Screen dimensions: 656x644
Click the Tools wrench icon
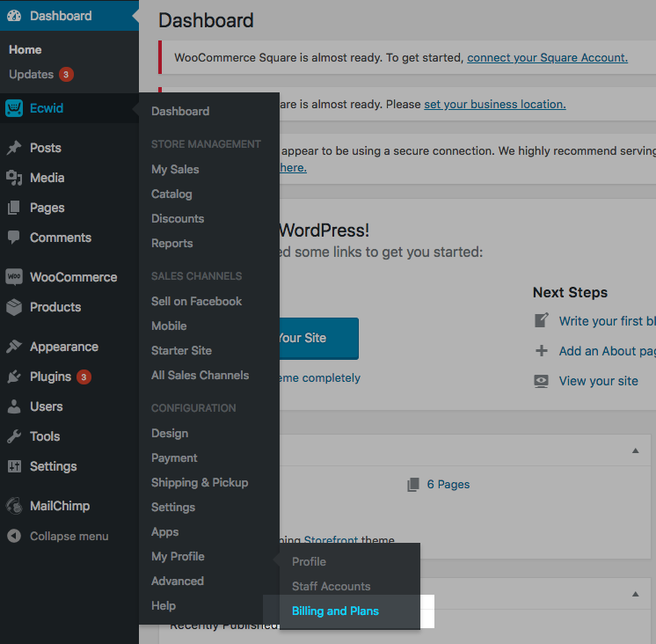coord(14,436)
